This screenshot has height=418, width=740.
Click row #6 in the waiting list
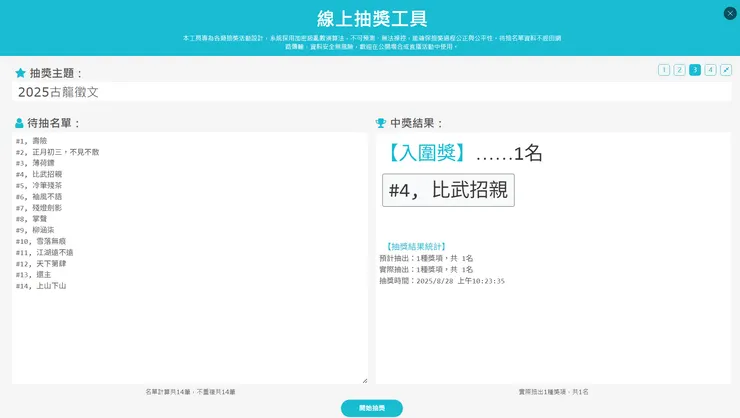point(39,196)
